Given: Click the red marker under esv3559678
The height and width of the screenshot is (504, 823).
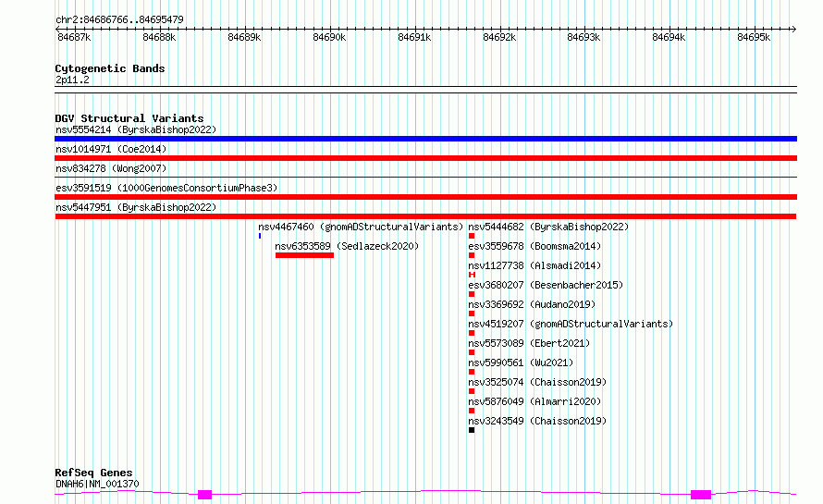Looking at the screenshot, I should click(x=472, y=255).
